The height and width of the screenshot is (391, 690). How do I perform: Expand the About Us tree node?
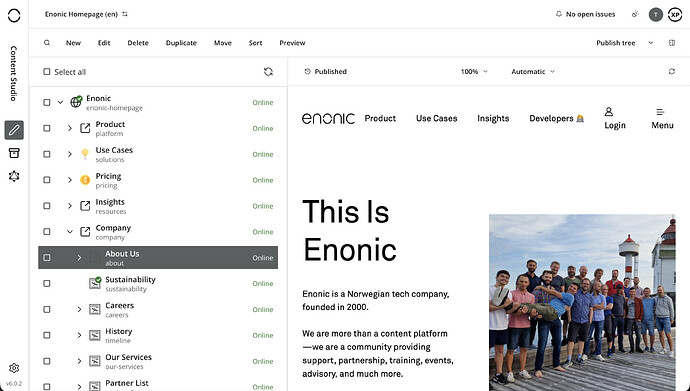coord(79,257)
